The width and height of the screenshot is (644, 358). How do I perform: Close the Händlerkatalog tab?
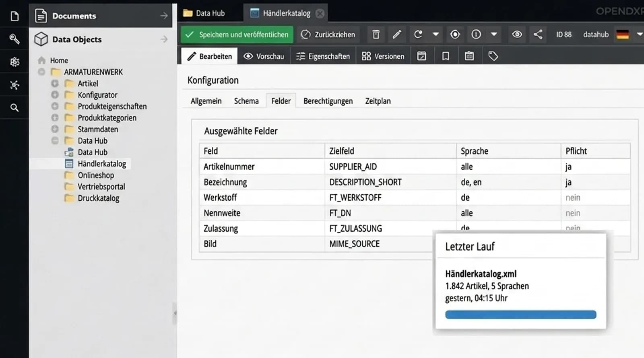point(320,13)
